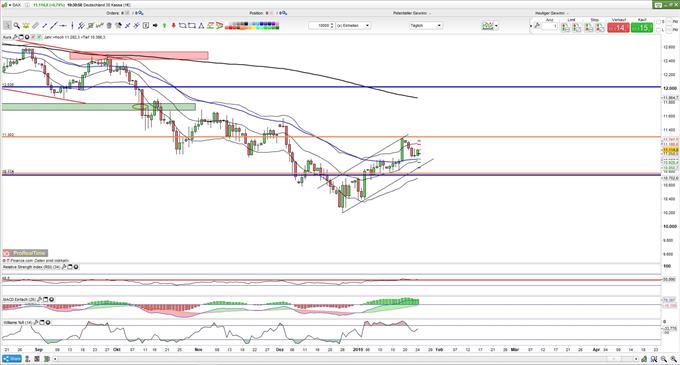Toggle the checkbox next to Position

click(272, 13)
